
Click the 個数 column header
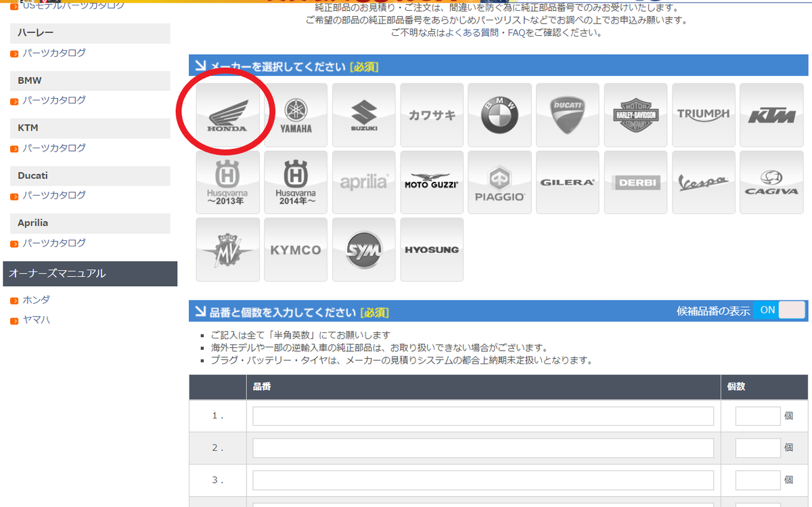pos(763,387)
